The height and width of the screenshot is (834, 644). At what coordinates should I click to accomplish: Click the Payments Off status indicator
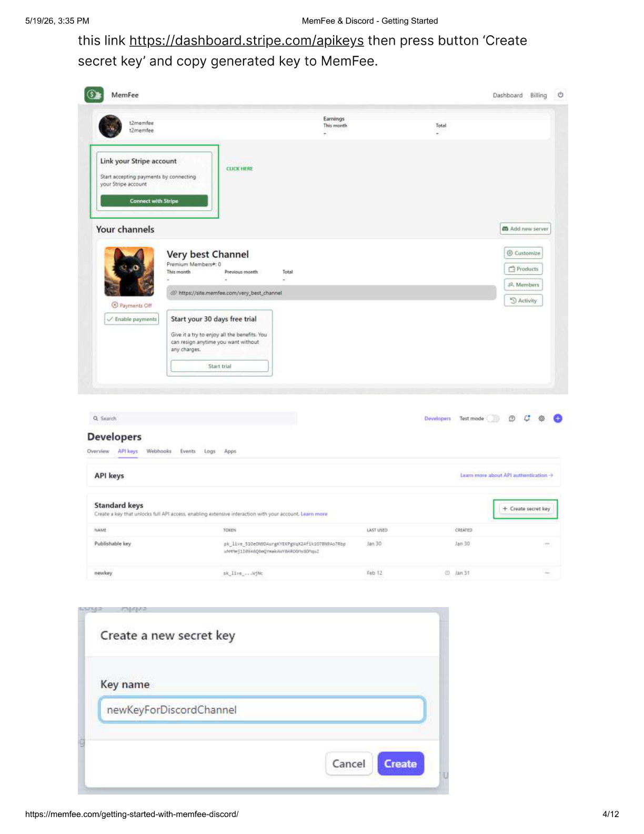point(132,305)
